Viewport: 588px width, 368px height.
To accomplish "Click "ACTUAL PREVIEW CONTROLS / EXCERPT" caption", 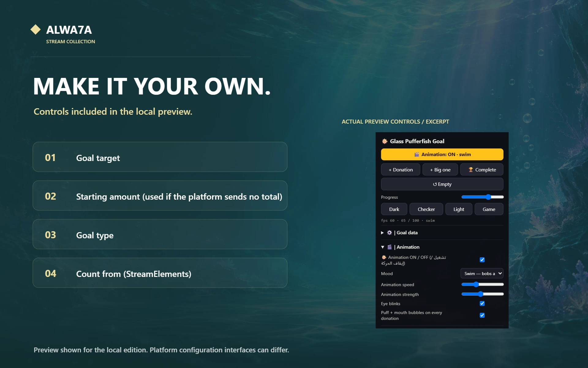I will (x=395, y=122).
